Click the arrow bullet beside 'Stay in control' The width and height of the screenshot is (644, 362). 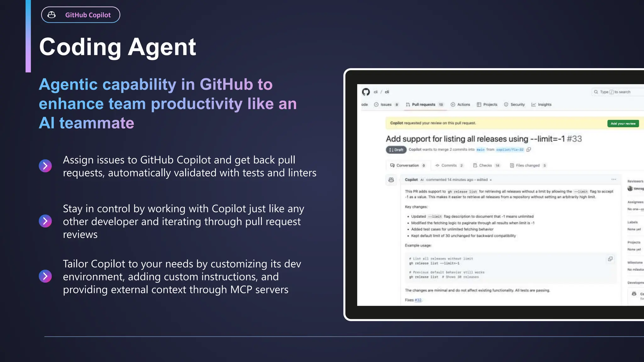[x=45, y=221]
